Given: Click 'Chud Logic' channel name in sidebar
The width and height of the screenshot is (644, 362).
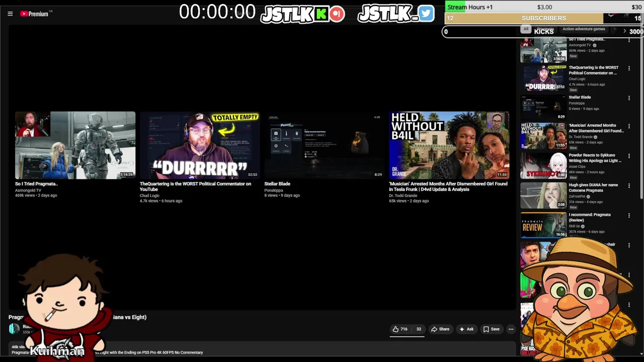Looking at the screenshot, I should click(x=577, y=79).
